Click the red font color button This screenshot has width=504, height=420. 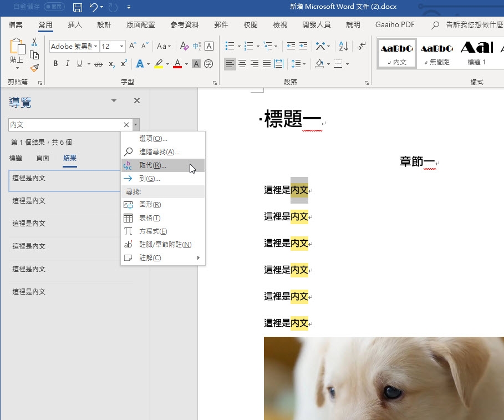(x=177, y=64)
